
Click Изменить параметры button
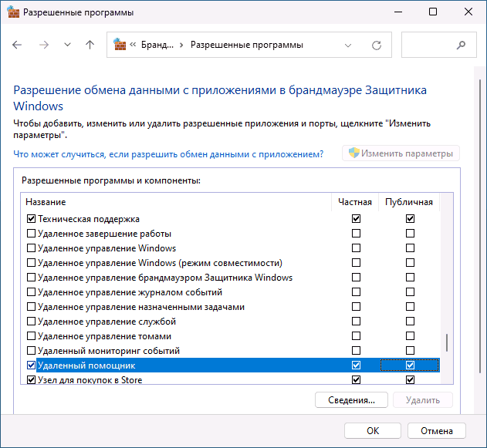click(x=401, y=153)
